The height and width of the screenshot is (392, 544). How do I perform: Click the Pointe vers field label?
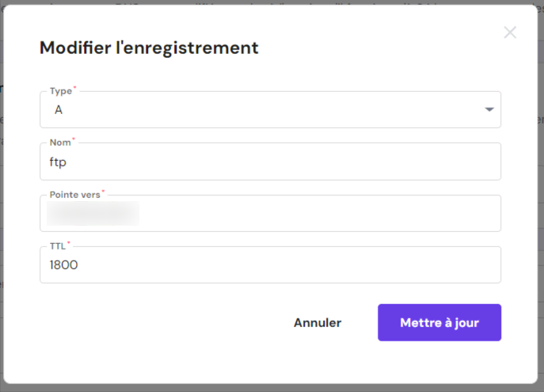(x=74, y=194)
